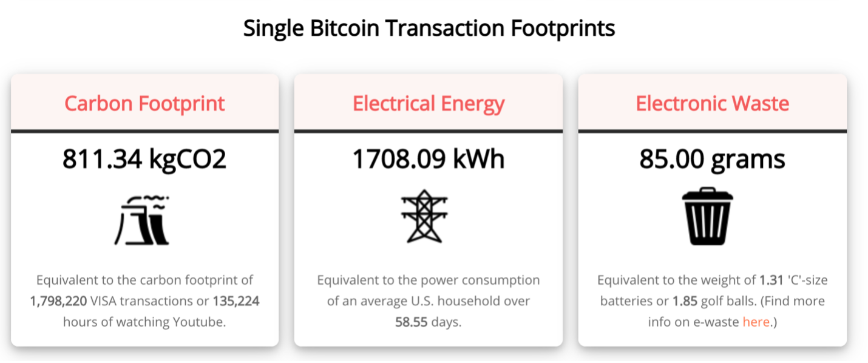Click the 'average U.S. household' description text
The image size is (868, 363).
[429, 301]
